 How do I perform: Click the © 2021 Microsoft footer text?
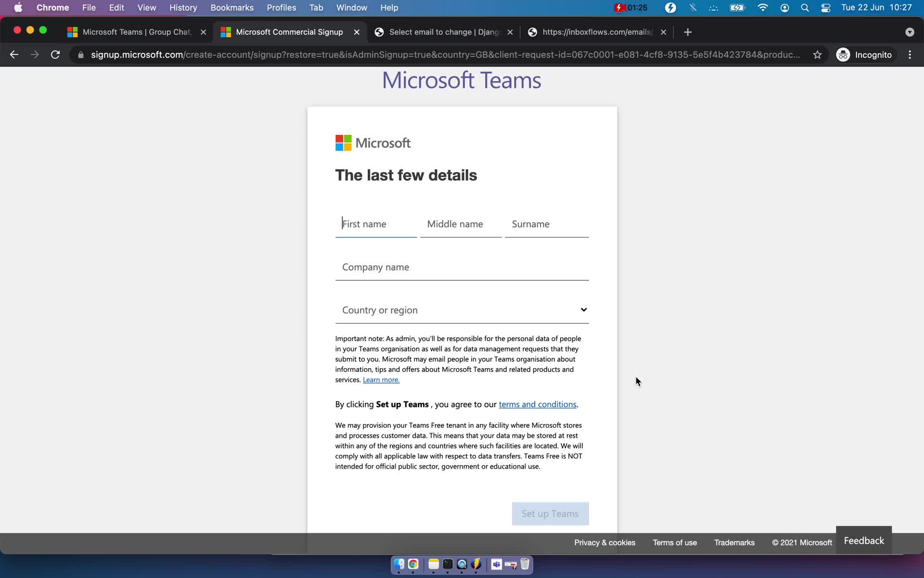802,543
